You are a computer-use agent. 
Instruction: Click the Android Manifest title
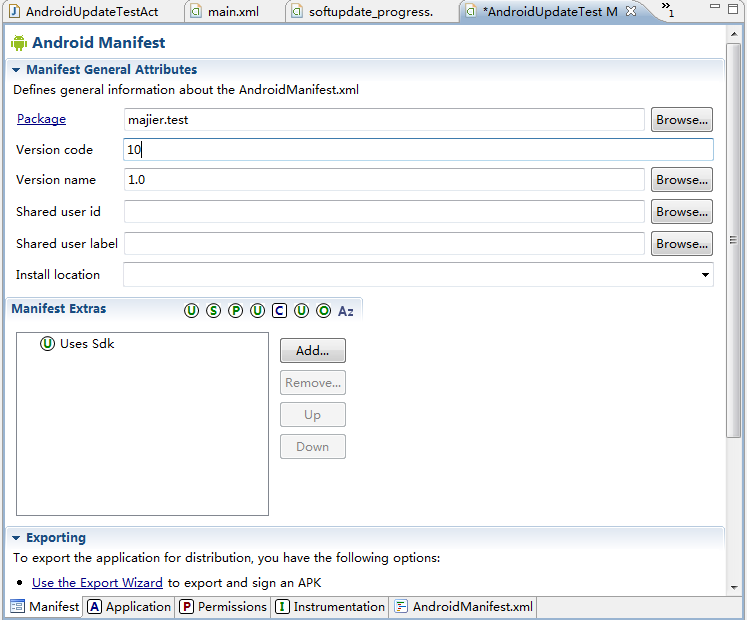pyautogui.click(x=99, y=43)
